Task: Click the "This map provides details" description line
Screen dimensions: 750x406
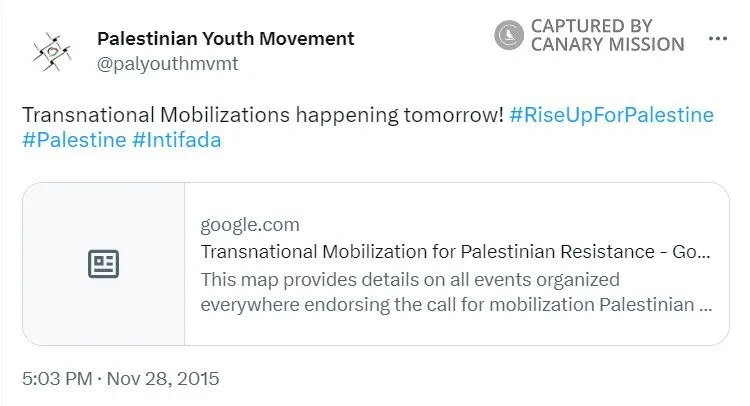Action: 410,278
